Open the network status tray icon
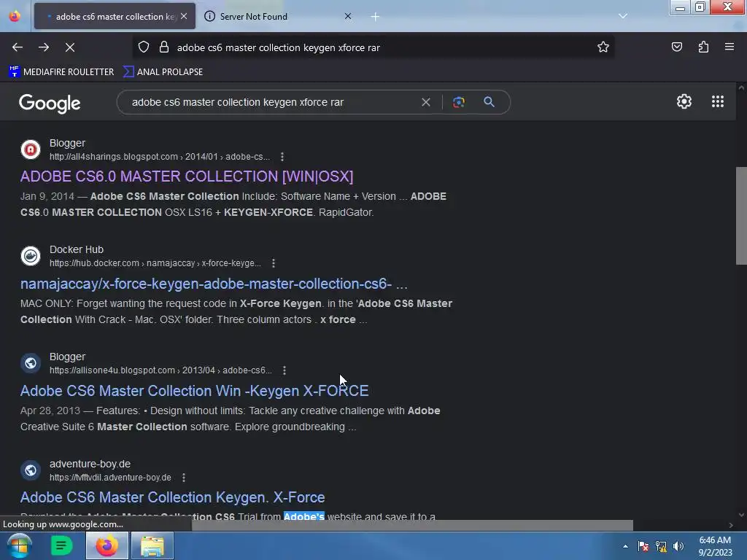747x560 pixels. [x=661, y=546]
